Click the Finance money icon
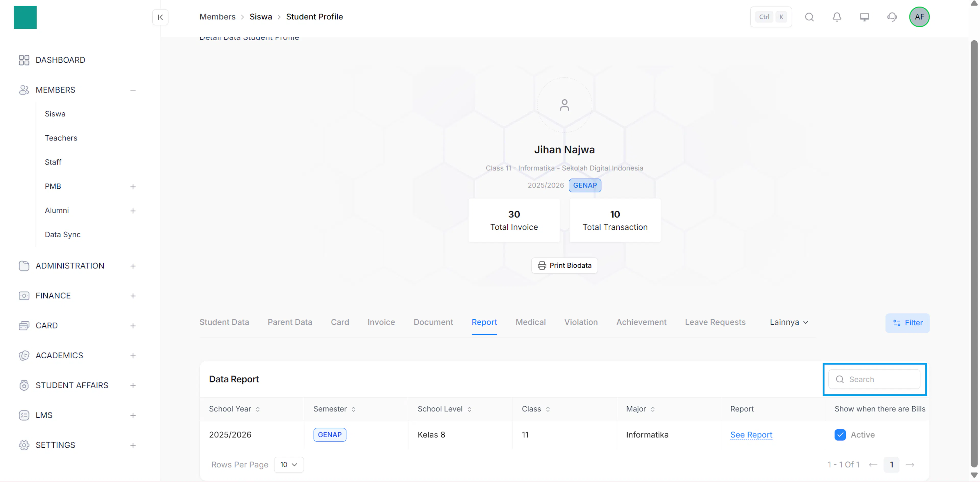The height and width of the screenshot is (482, 980). 24,296
